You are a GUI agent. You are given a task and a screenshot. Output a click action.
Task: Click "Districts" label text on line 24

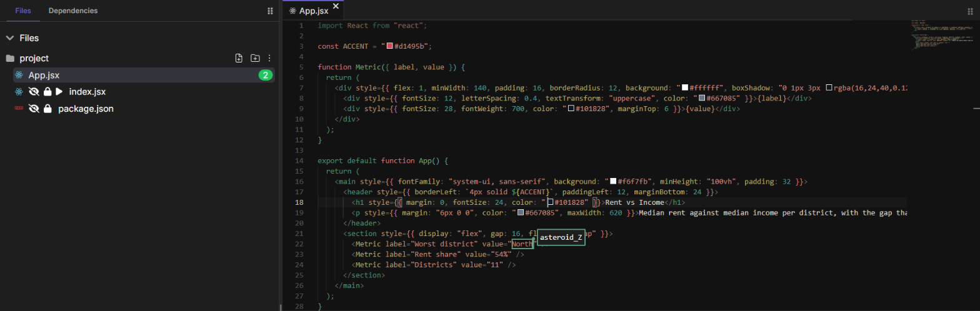(434, 265)
